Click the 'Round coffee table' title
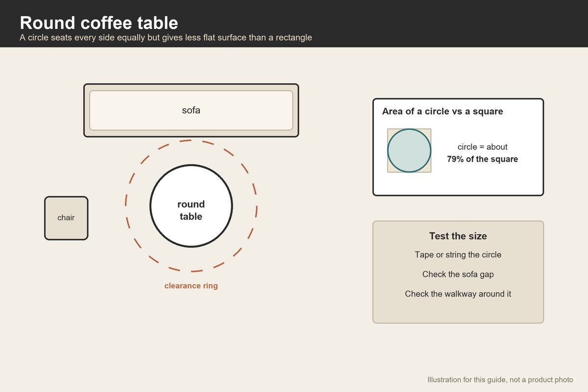The width and height of the screenshot is (588, 392). point(98,23)
